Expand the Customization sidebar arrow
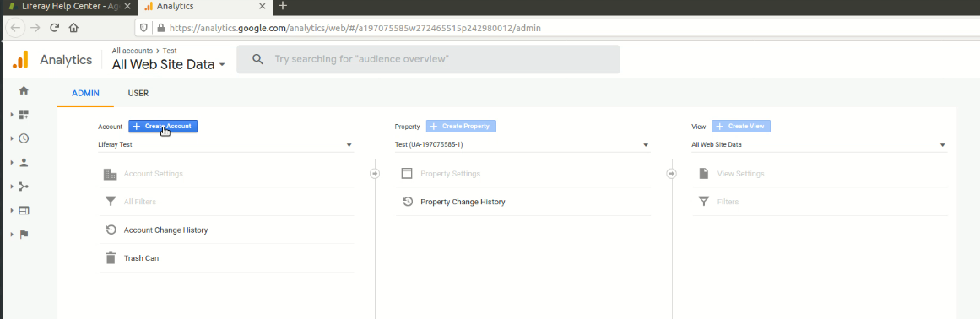The image size is (980, 319). click(13, 115)
